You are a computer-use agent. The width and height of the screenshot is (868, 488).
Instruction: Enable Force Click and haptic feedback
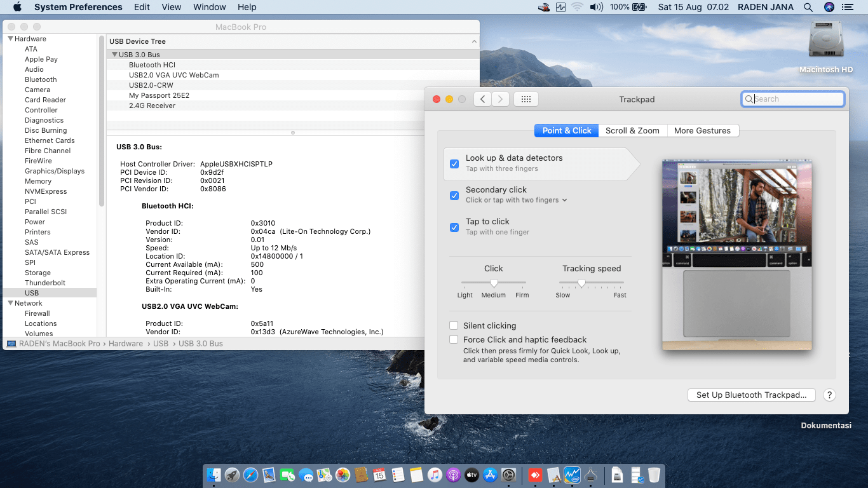[454, 340]
